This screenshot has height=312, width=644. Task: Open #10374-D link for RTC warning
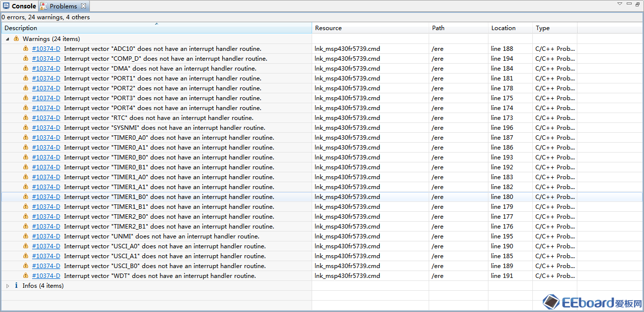tap(46, 117)
